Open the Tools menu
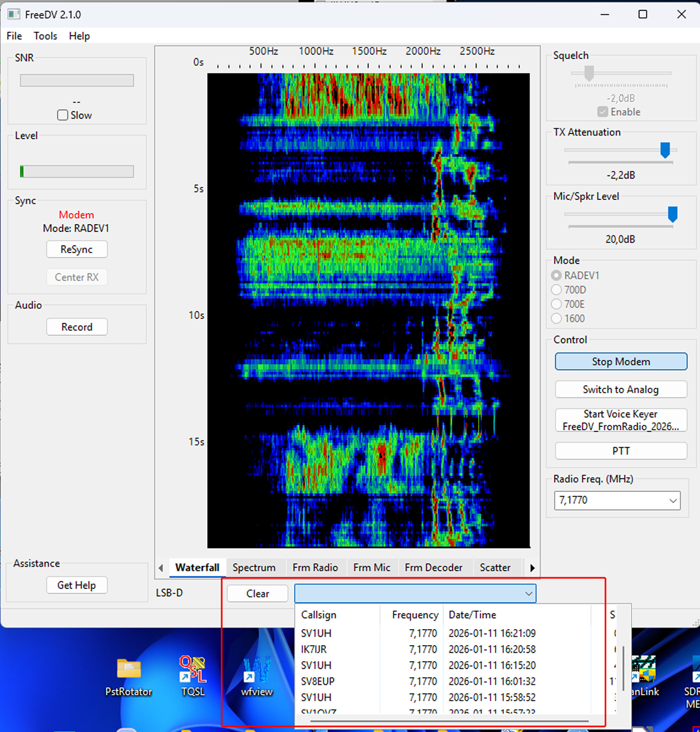 click(x=45, y=36)
